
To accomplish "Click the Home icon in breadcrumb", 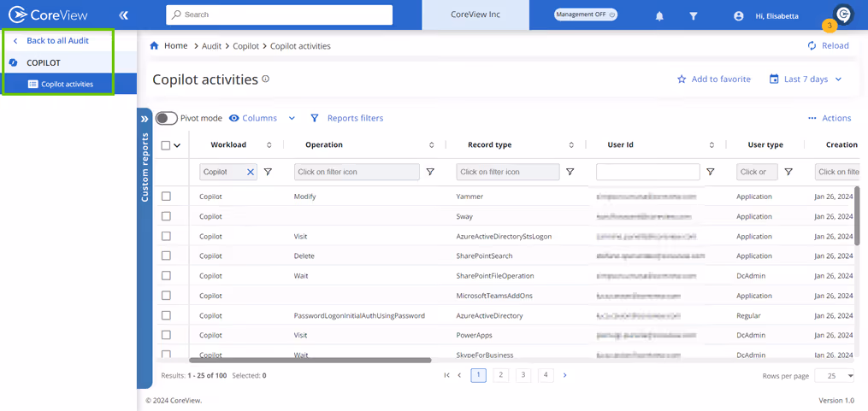I will 155,46.
